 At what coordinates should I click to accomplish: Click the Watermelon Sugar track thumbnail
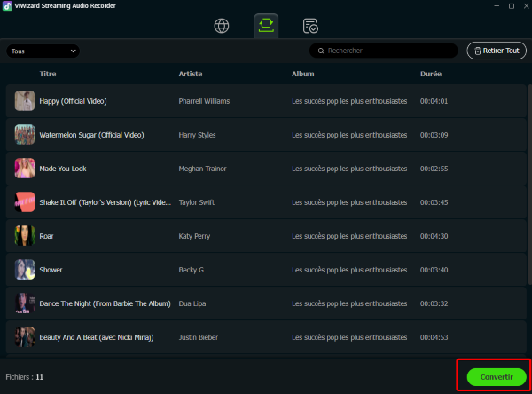coord(25,135)
